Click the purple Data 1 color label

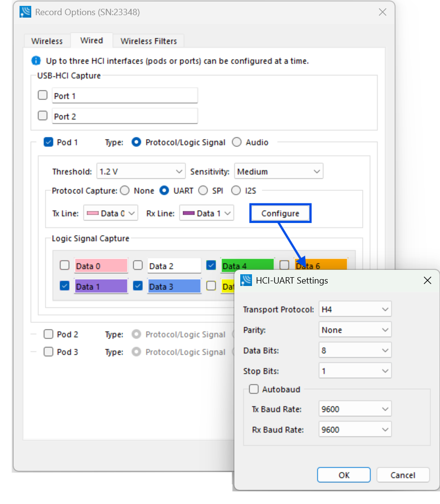click(x=101, y=286)
